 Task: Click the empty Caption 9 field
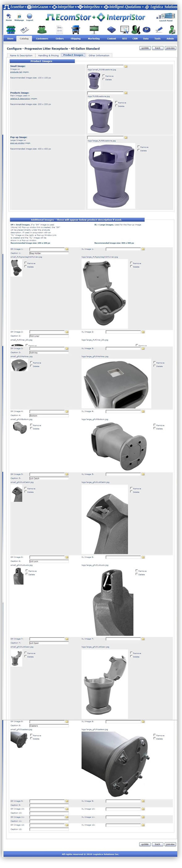click(49, 805)
